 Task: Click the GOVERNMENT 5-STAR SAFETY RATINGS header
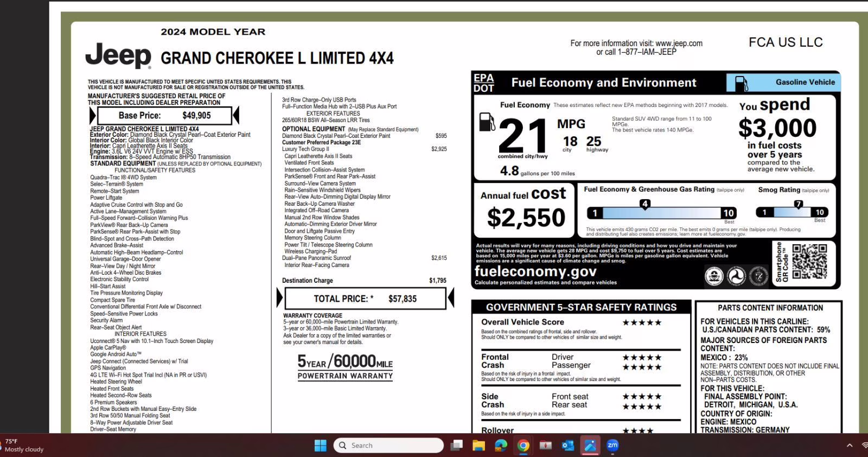(x=581, y=307)
